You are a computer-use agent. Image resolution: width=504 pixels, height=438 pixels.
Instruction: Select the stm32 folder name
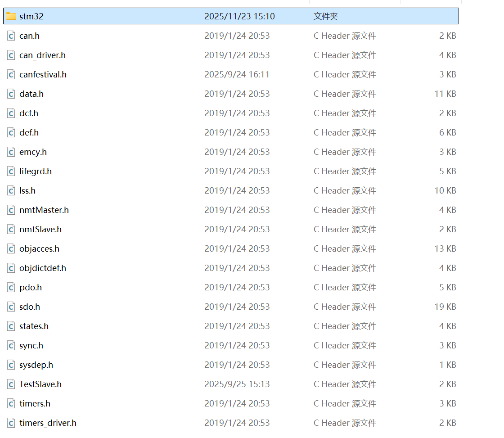tap(31, 16)
